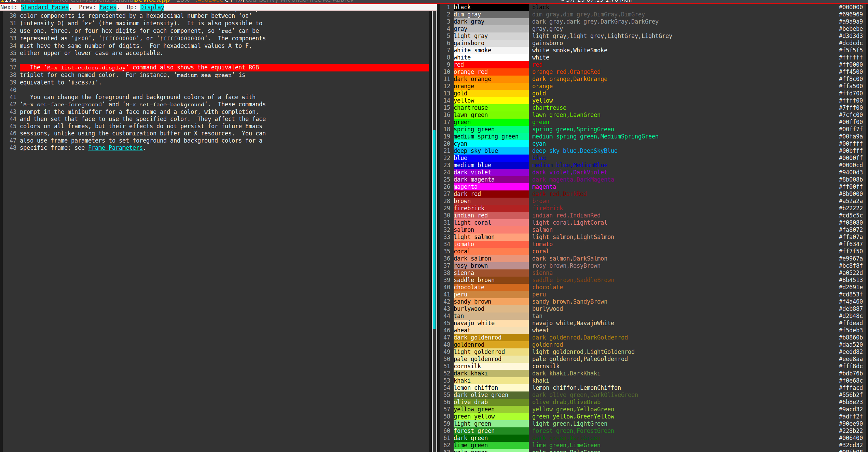This screenshot has width=868, height=452.
Task: Follow the Frame Parameters cross-reference link
Action: coord(115,148)
